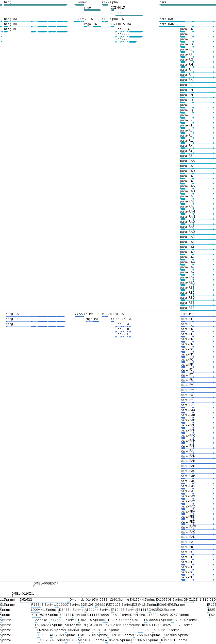The image size is (216, 644).
Task: Open the para-RA transcript label
Action: [186, 29]
